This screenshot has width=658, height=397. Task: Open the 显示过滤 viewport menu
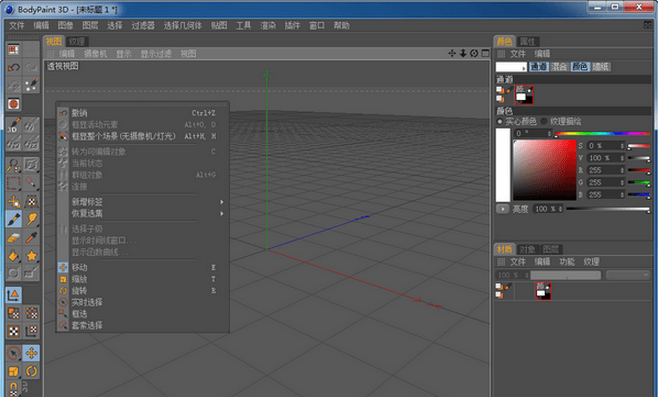click(156, 54)
